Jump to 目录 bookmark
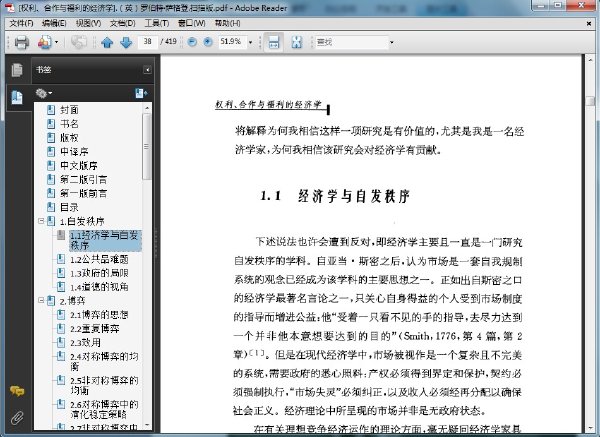The height and width of the screenshot is (437, 600). pyautogui.click(x=69, y=207)
